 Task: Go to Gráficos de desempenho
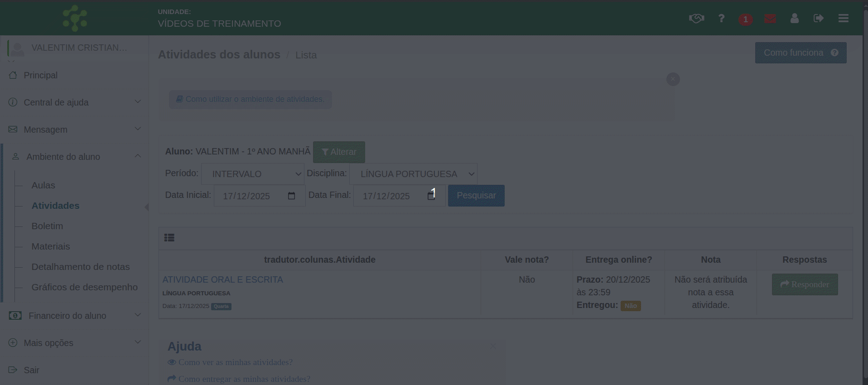(84, 287)
